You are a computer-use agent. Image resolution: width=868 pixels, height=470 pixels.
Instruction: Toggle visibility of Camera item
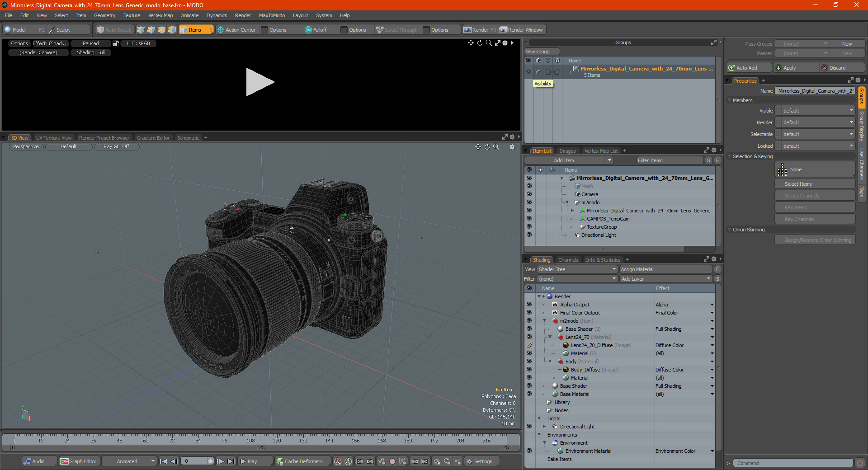pyautogui.click(x=529, y=194)
